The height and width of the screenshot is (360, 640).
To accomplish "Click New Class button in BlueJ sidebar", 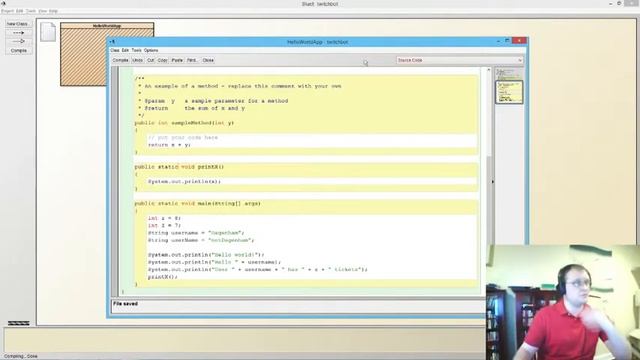I will pos(18,24).
